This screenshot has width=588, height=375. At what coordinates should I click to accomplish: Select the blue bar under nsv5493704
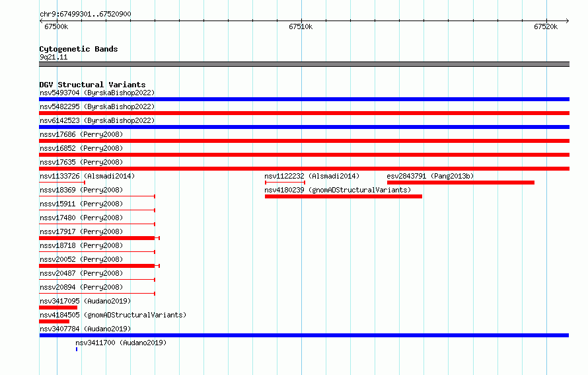tap(304, 99)
